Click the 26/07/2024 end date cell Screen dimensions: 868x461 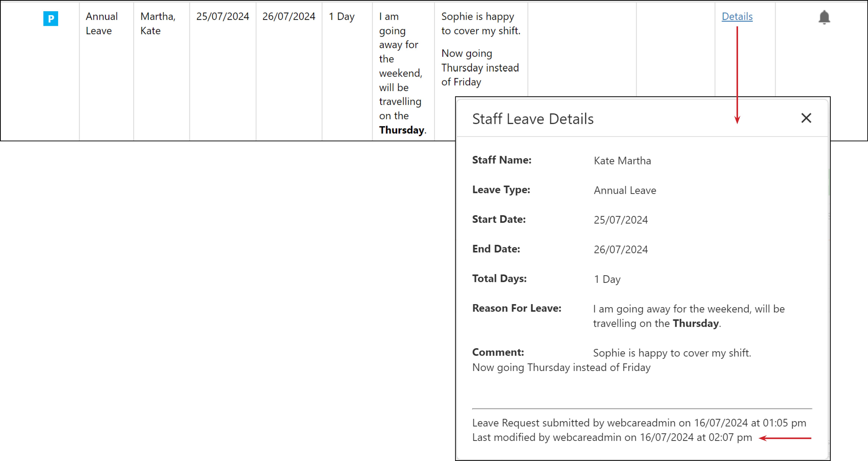(289, 17)
